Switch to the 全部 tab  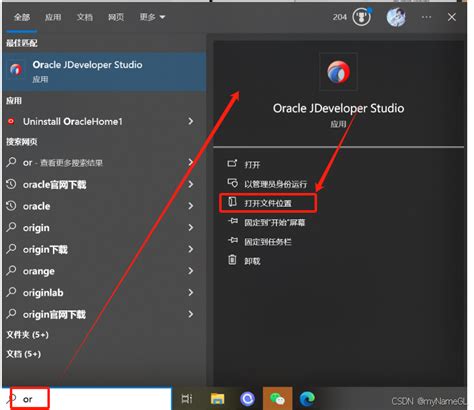tap(22, 17)
